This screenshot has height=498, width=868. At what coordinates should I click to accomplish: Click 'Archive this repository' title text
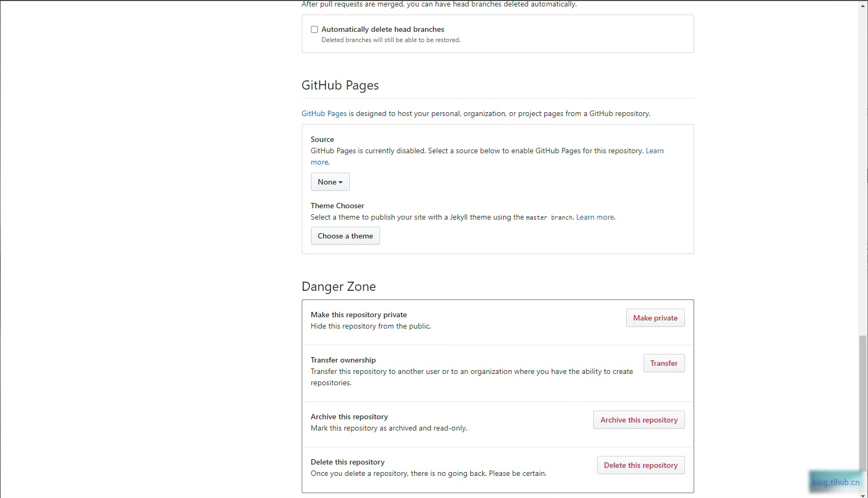tap(349, 417)
